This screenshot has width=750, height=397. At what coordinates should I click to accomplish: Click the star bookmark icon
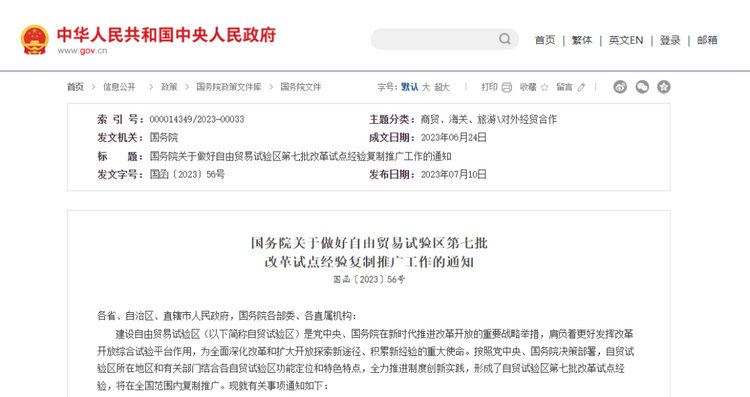point(544,87)
